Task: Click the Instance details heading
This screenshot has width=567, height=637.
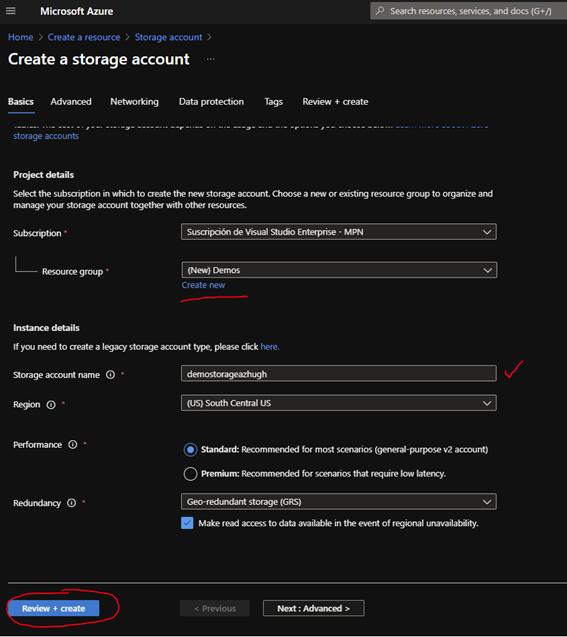Action: point(46,328)
